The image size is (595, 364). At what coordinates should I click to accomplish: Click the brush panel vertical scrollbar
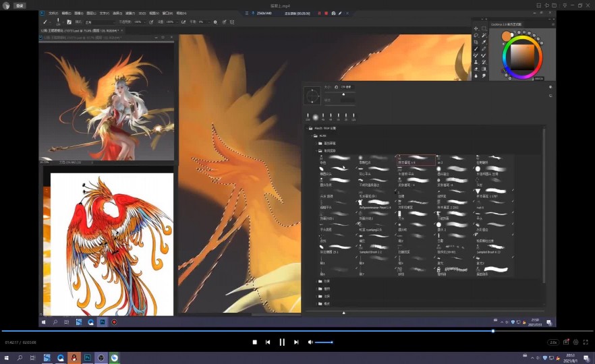point(544,205)
